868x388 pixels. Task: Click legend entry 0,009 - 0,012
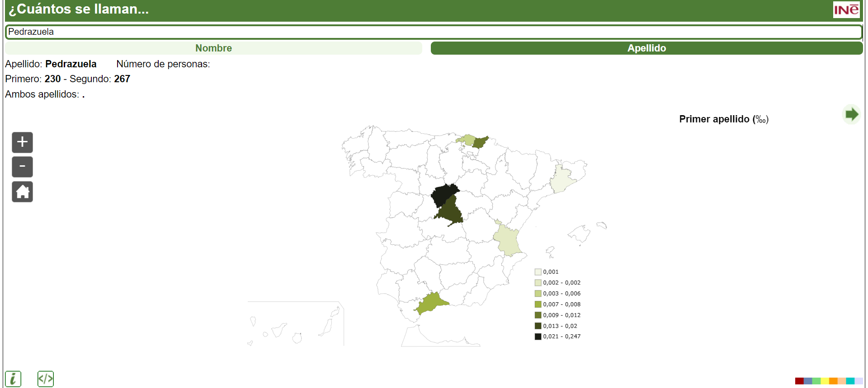(558, 315)
